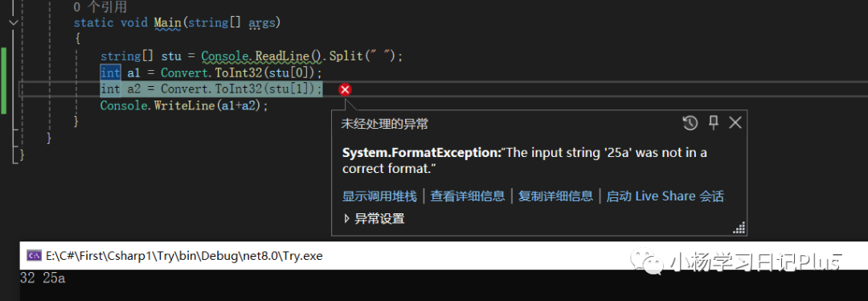The width and height of the screenshot is (868, 301).
Task: Click the console window app icon
Action: coord(34,256)
